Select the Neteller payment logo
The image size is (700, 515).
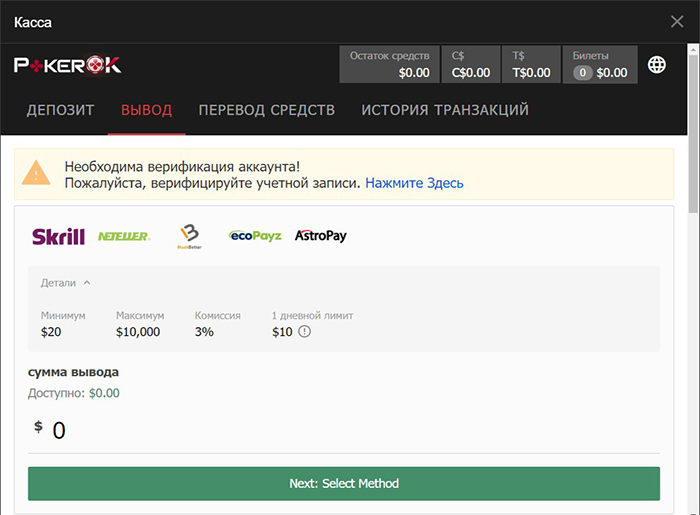click(124, 236)
